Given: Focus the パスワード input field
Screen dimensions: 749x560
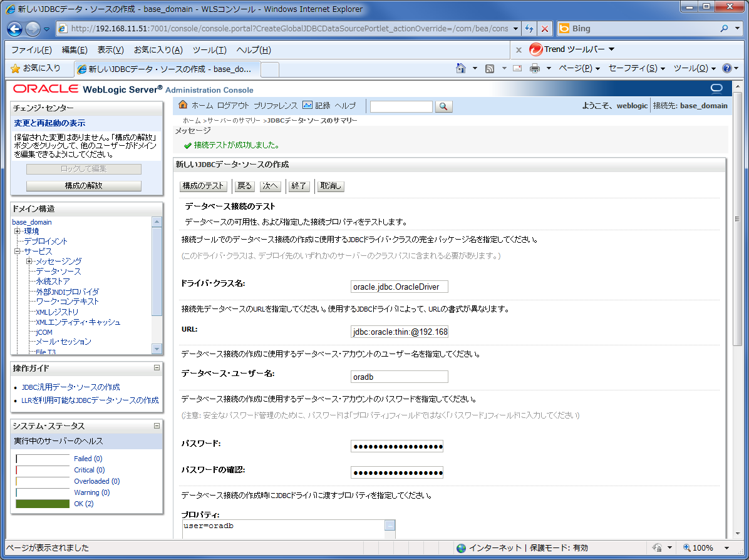Looking at the screenshot, I should pyautogui.click(x=397, y=446).
